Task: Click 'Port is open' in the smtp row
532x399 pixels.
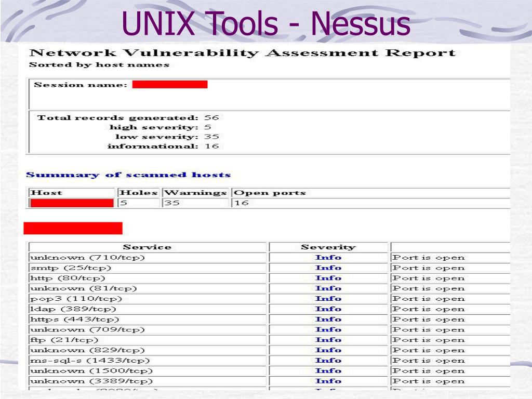Action: pos(428,268)
